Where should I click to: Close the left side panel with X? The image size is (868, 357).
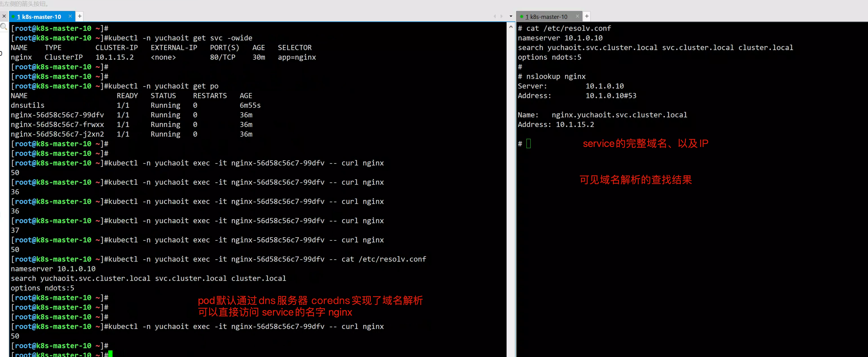coord(4,16)
